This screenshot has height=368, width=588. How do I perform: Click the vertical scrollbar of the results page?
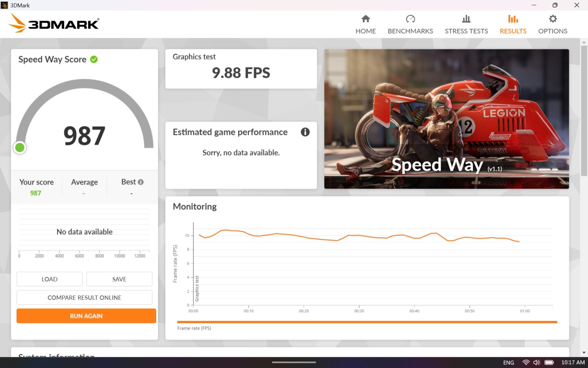[584, 110]
